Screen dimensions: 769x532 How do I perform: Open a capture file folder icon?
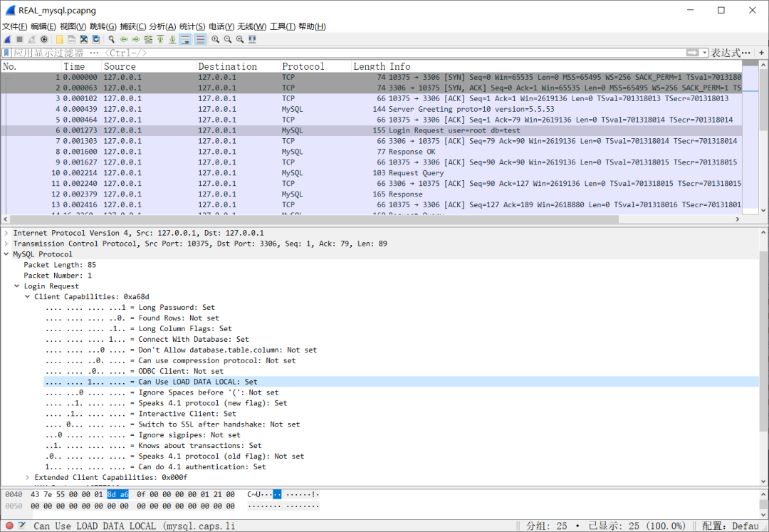coord(59,40)
